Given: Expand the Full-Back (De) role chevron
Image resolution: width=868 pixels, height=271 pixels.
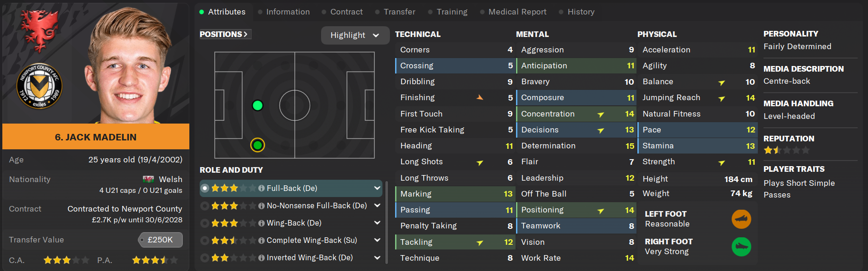Looking at the screenshot, I should (x=377, y=188).
